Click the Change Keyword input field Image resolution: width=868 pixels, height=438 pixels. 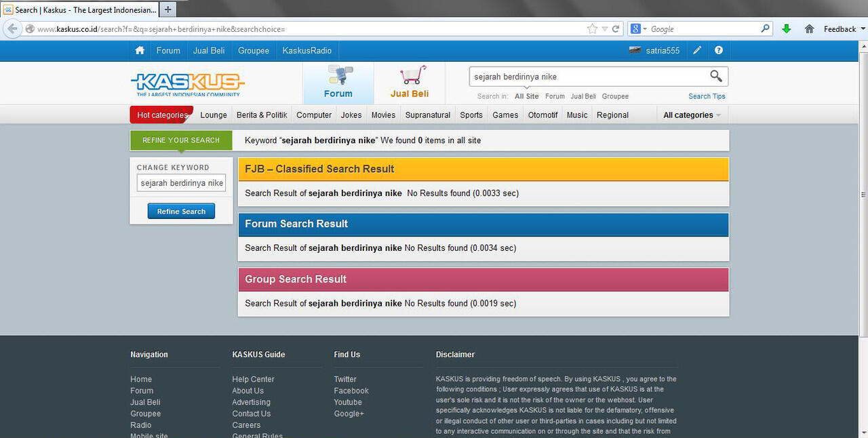(181, 183)
